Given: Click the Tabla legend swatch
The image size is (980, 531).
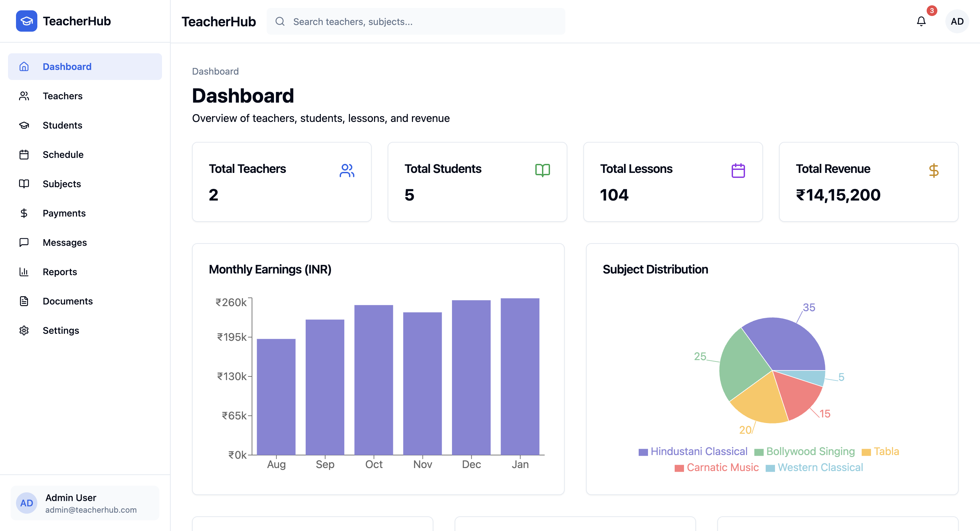Looking at the screenshot, I should [x=866, y=452].
